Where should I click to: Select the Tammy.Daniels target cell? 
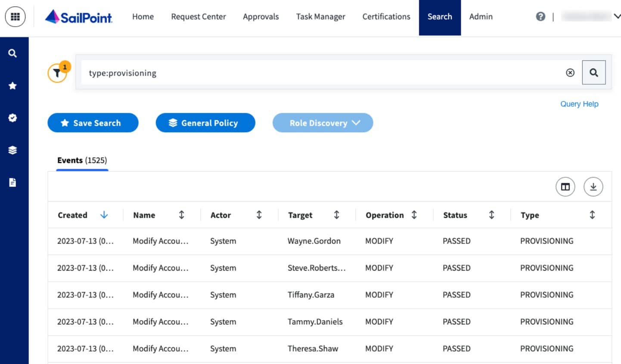(x=315, y=322)
